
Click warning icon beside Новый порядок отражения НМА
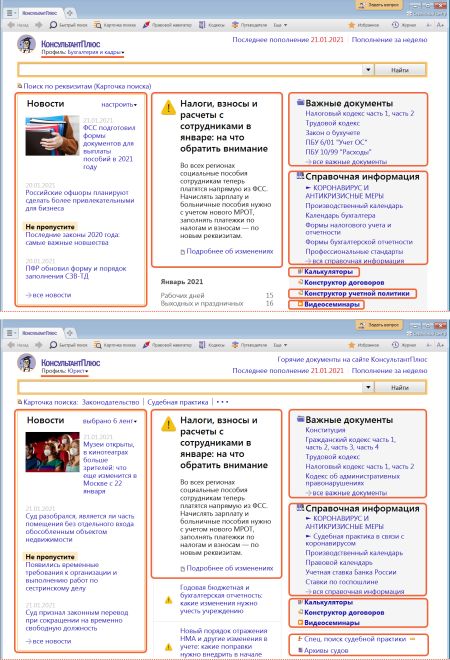coord(168,647)
